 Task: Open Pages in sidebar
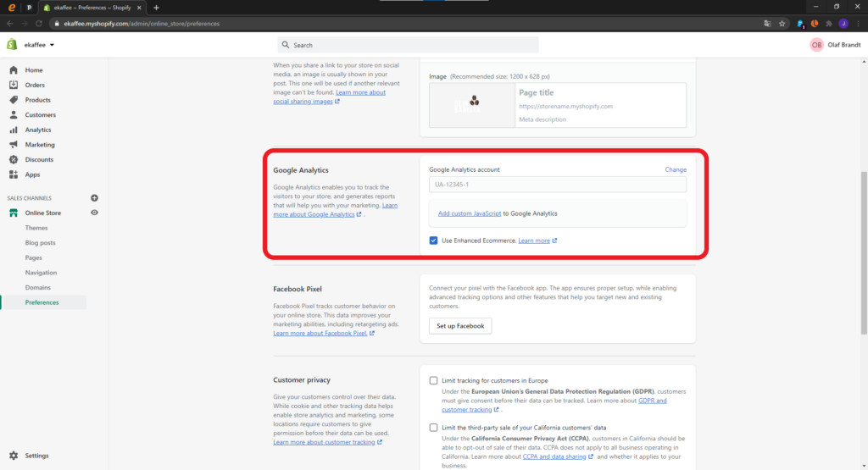click(33, 257)
